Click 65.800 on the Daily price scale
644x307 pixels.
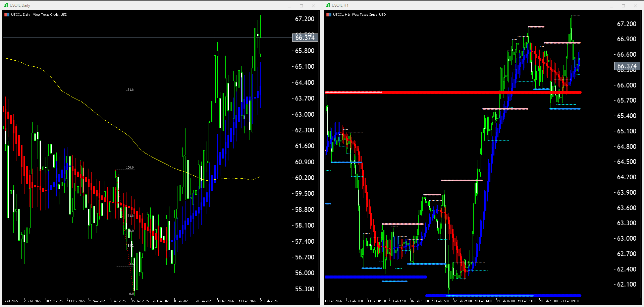click(305, 51)
